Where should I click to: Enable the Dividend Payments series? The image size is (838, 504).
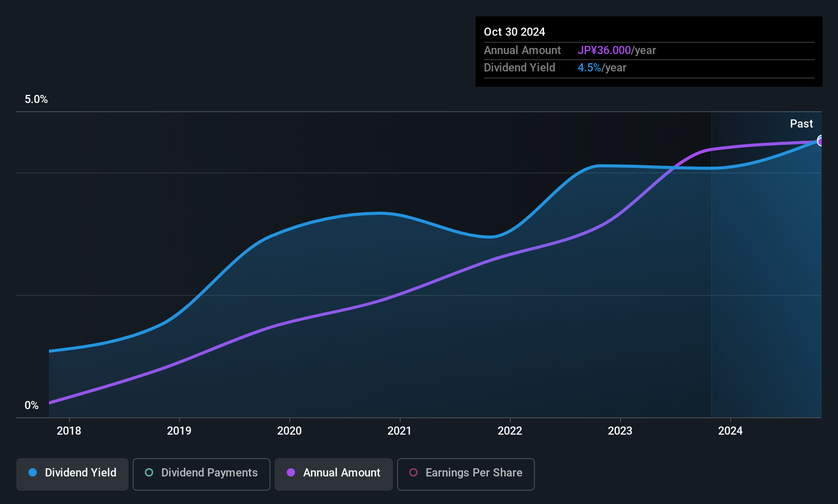click(x=201, y=474)
